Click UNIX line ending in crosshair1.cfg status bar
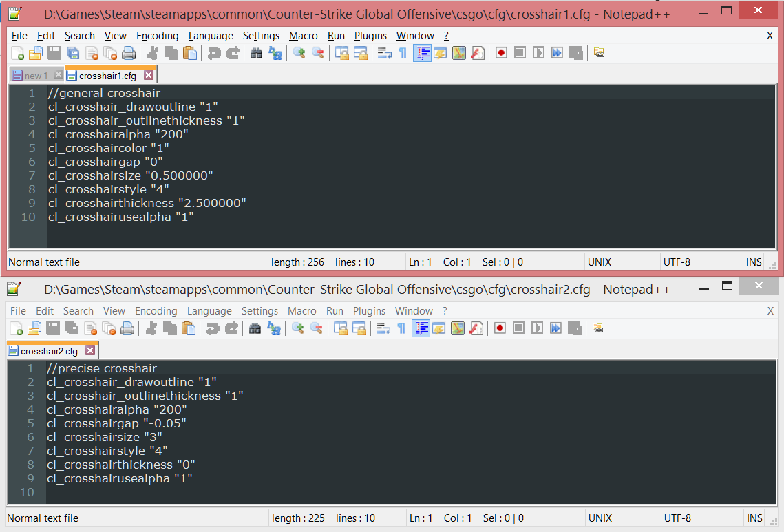This screenshot has height=532, width=784. [599, 262]
